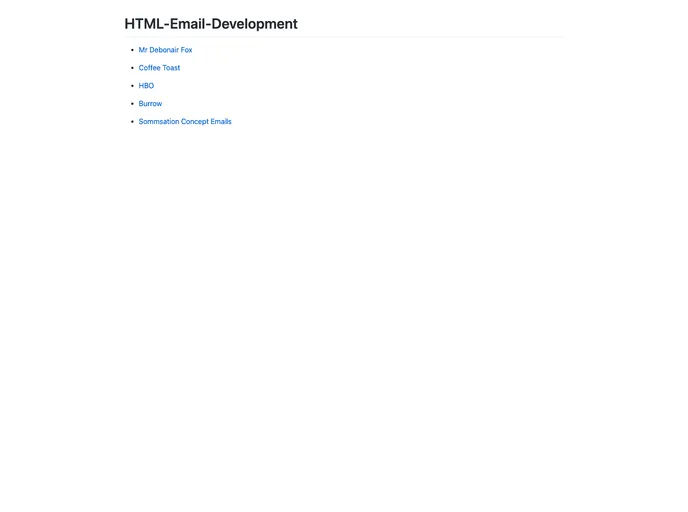Click the bullet point next to Burrow
688x512 pixels.
132,104
